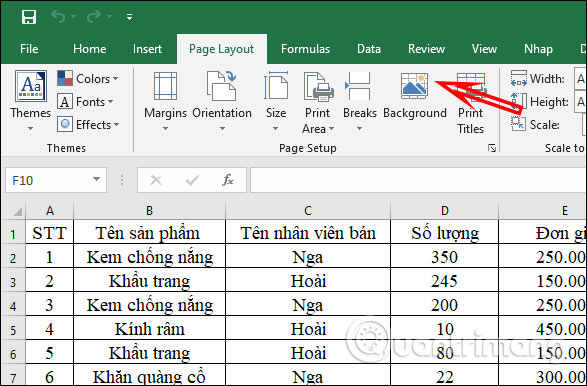This screenshot has width=587, height=386.
Task: Go to the Data tab
Action: (x=368, y=49)
